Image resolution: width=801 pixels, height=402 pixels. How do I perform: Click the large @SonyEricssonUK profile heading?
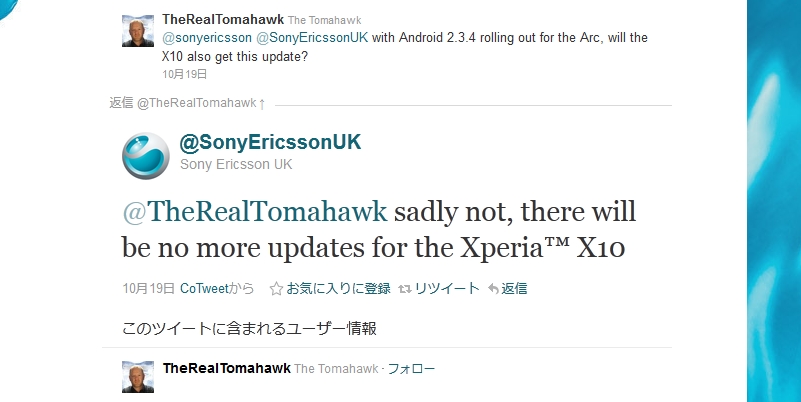tap(269, 142)
